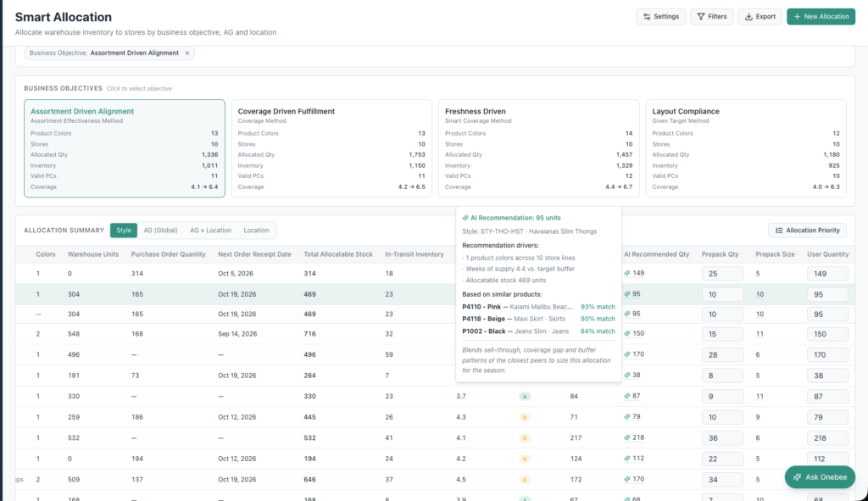Sort by Total Allocatable Stock column header
Viewport: 868px width, 501px height.
(x=337, y=254)
